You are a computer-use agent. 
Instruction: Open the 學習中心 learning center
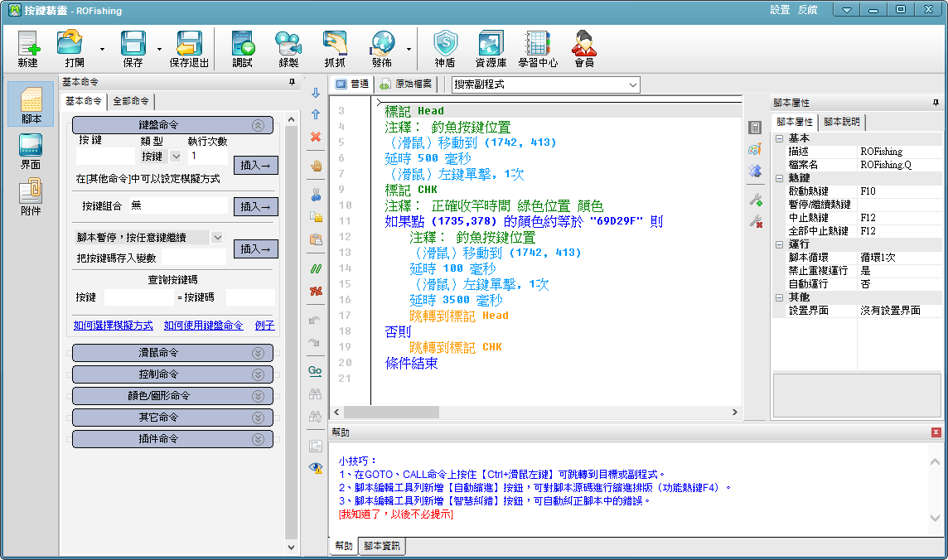click(538, 49)
